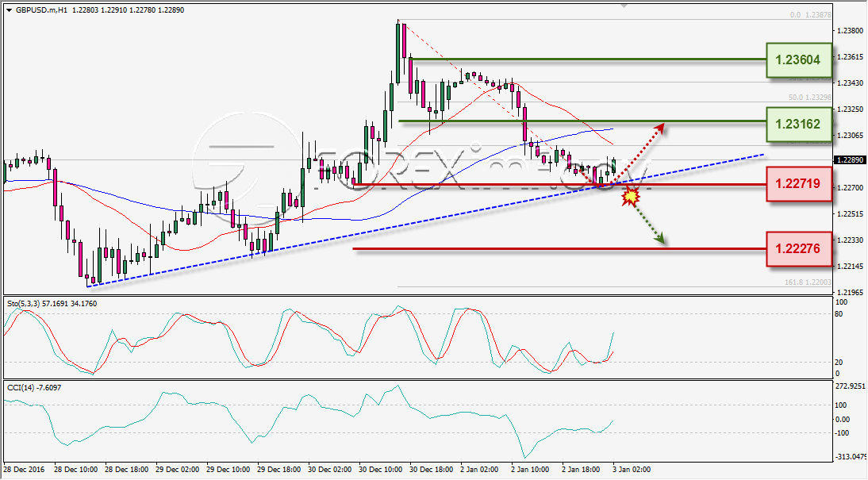Image resolution: width=868 pixels, height=480 pixels.
Task: Click the 2 Jan 10:00 time label
Action: click(530, 470)
